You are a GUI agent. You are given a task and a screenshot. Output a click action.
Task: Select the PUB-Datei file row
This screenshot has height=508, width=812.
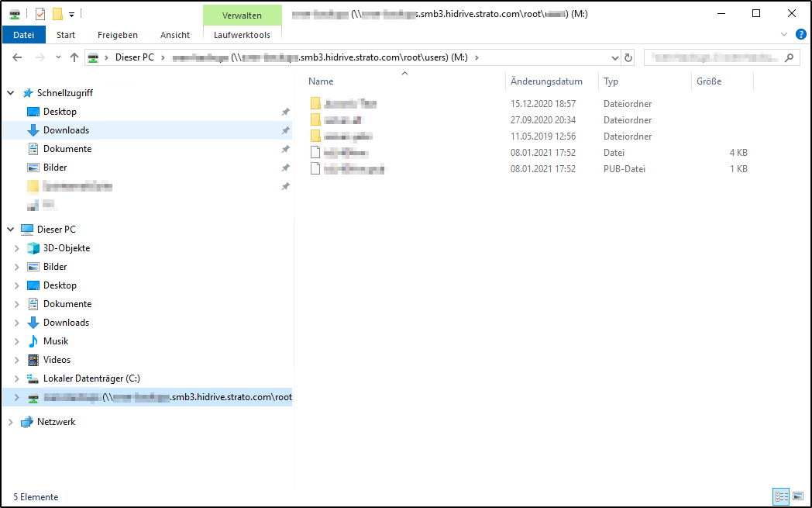[355, 169]
